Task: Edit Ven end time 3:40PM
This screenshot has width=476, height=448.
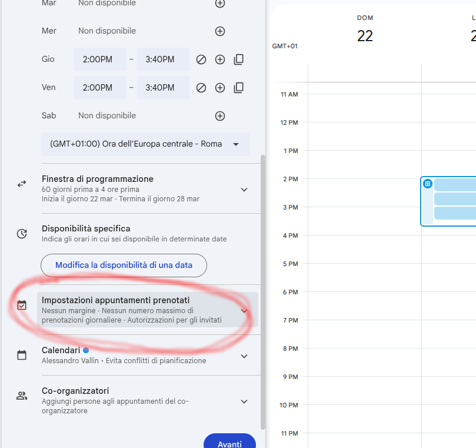Action: pos(163,88)
